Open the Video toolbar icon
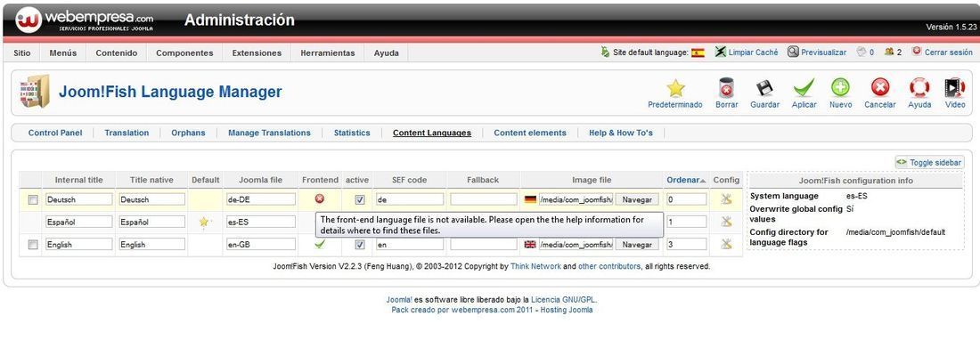Screen dimensions: 980x364 (955, 88)
